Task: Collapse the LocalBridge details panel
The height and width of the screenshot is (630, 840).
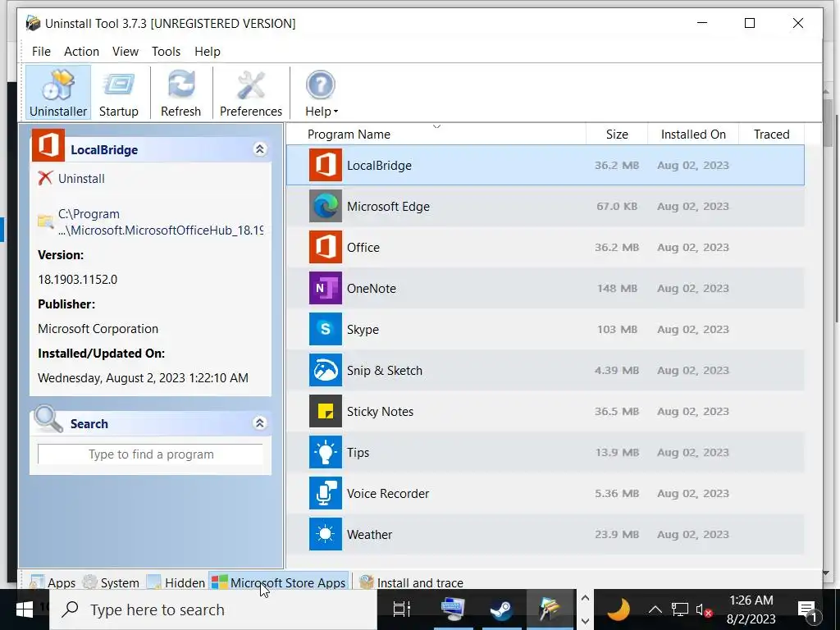Action: 260,149
